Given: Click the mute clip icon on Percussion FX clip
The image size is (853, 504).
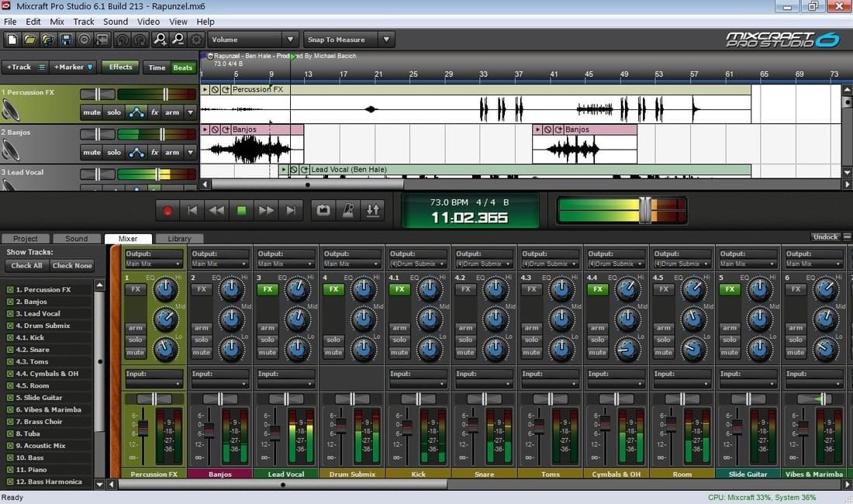Looking at the screenshot, I should pos(215,90).
